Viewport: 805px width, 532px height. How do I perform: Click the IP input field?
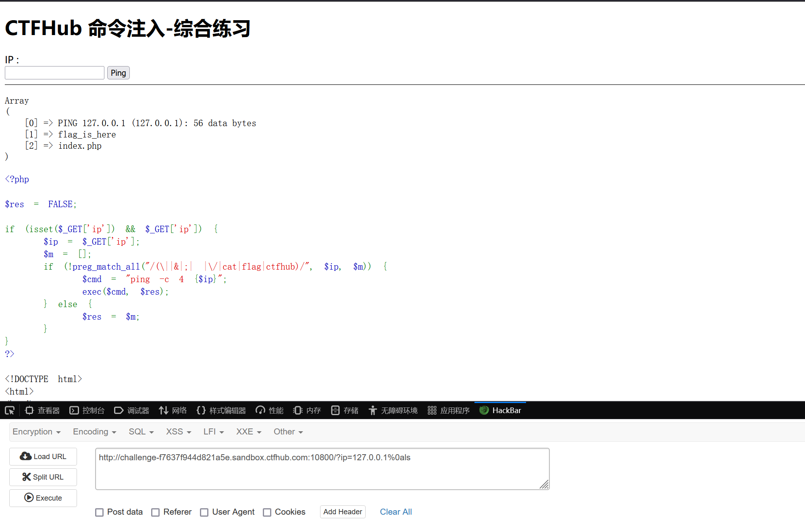[54, 73]
